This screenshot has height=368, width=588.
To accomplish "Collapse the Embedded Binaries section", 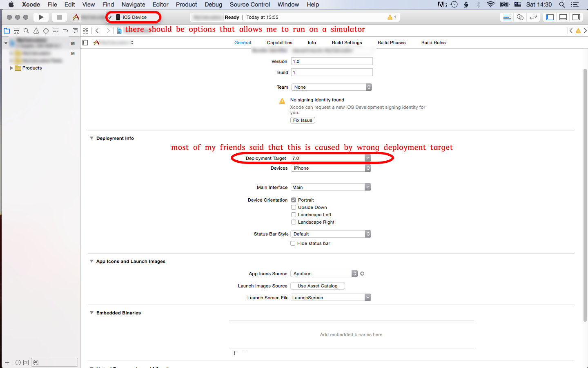I will point(91,313).
